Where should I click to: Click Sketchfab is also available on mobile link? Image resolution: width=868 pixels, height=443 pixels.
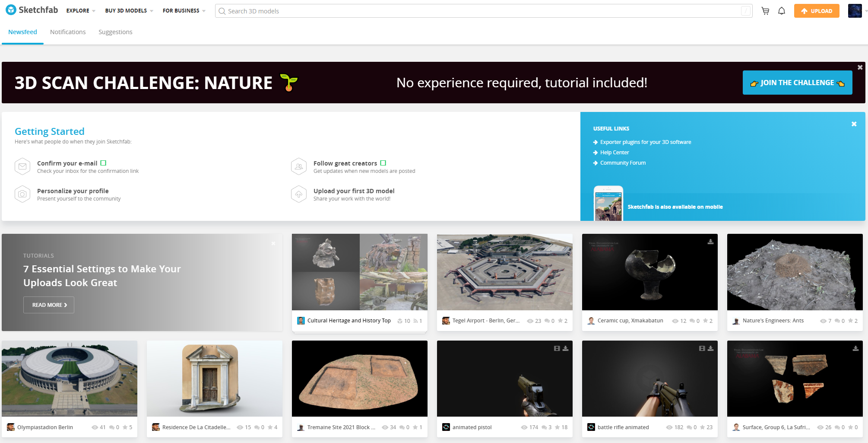675,207
